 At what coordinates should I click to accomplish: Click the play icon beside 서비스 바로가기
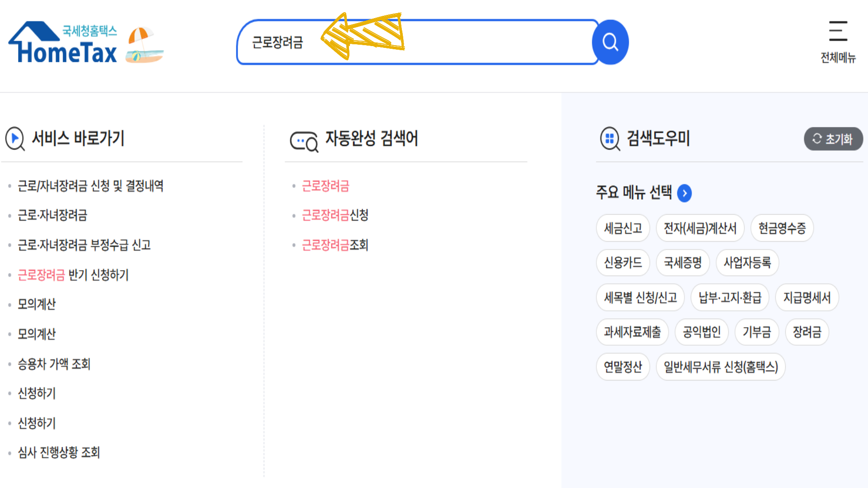(x=14, y=139)
